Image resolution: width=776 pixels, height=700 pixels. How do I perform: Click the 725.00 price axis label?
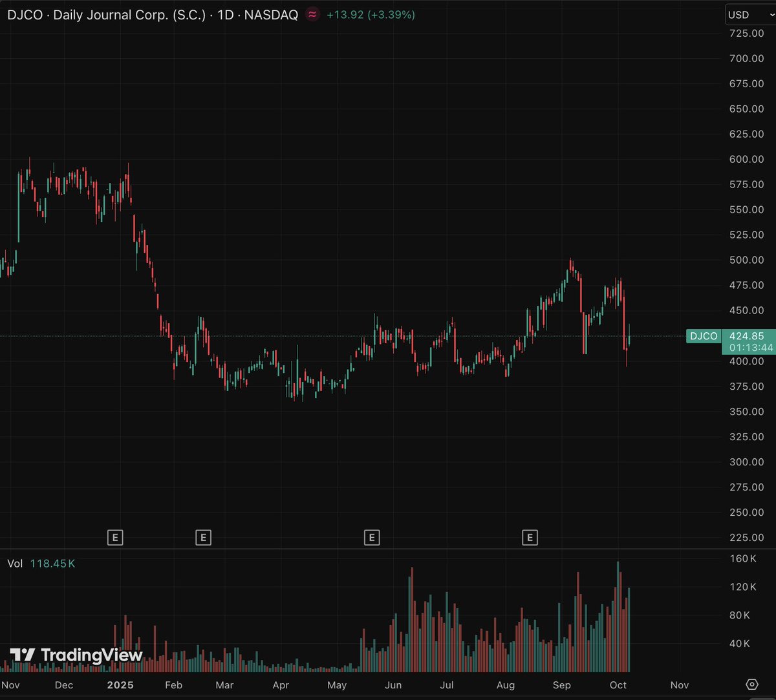(746, 33)
